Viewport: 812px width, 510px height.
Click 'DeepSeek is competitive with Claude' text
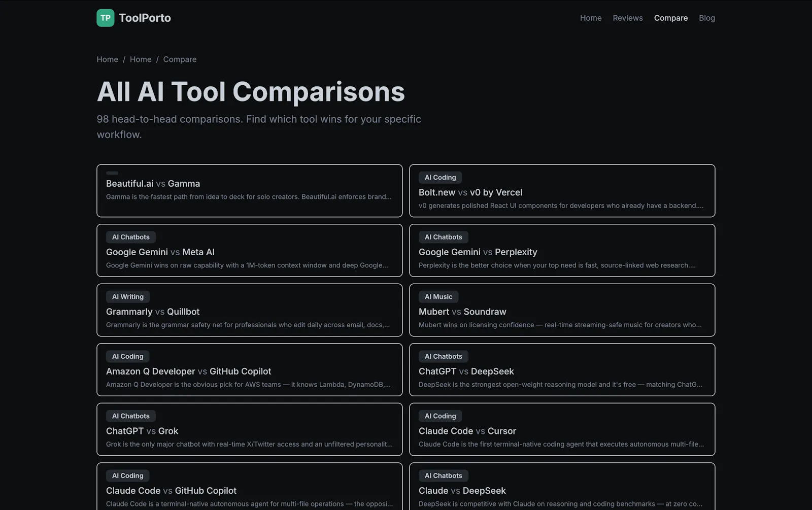coord(560,504)
